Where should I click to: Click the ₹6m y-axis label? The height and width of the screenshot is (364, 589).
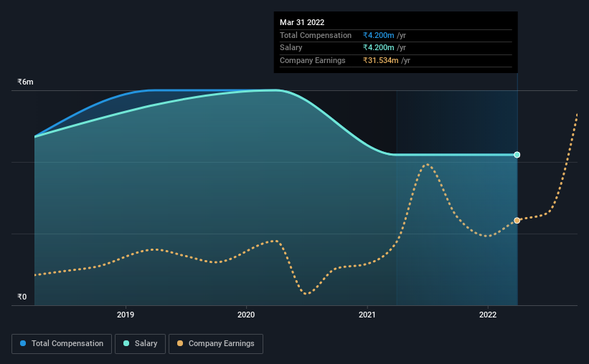coord(25,82)
